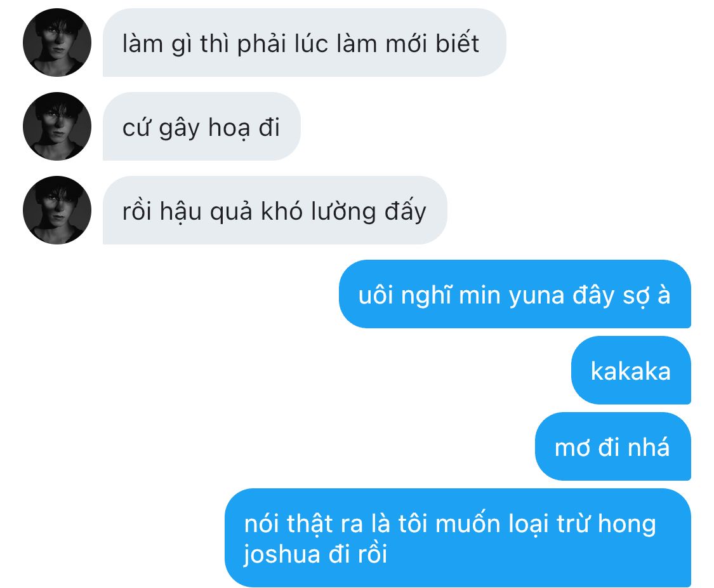This screenshot has height=588, width=714.
Task: Open sender avatar beside "làm gì thì phải" message
Action: [x=57, y=43]
